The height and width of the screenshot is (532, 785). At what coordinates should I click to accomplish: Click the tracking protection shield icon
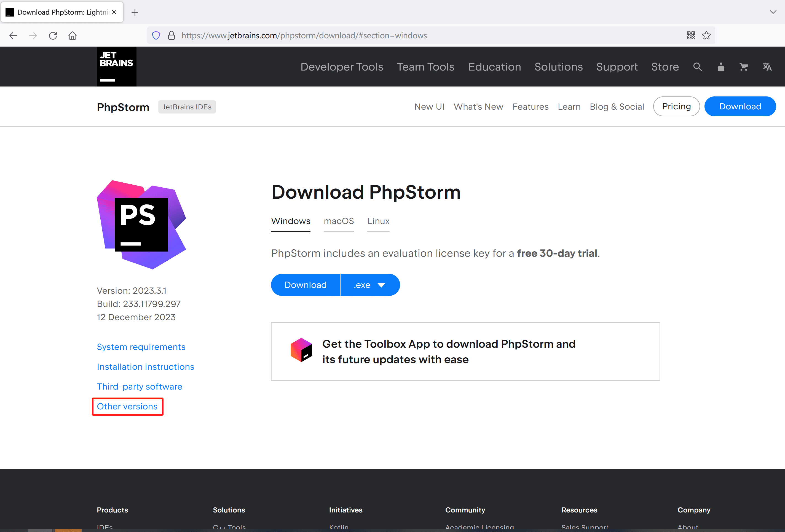coord(156,35)
